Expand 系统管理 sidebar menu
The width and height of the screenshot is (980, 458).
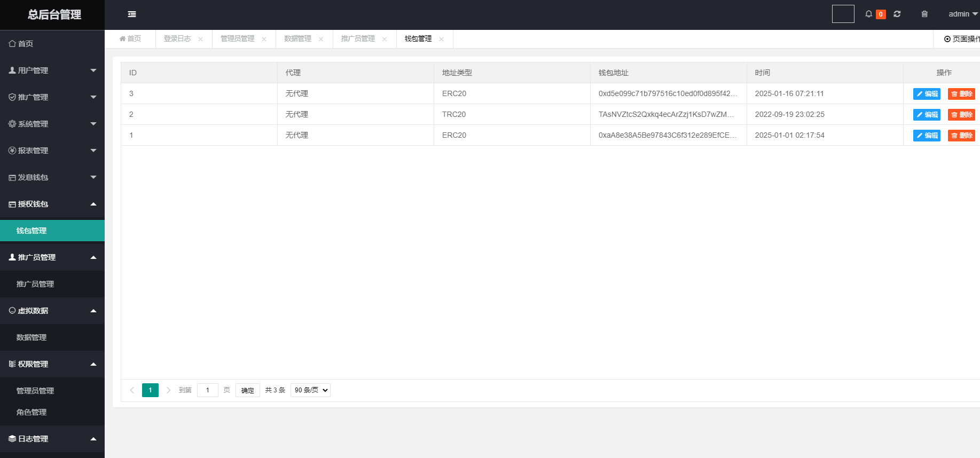[52, 124]
